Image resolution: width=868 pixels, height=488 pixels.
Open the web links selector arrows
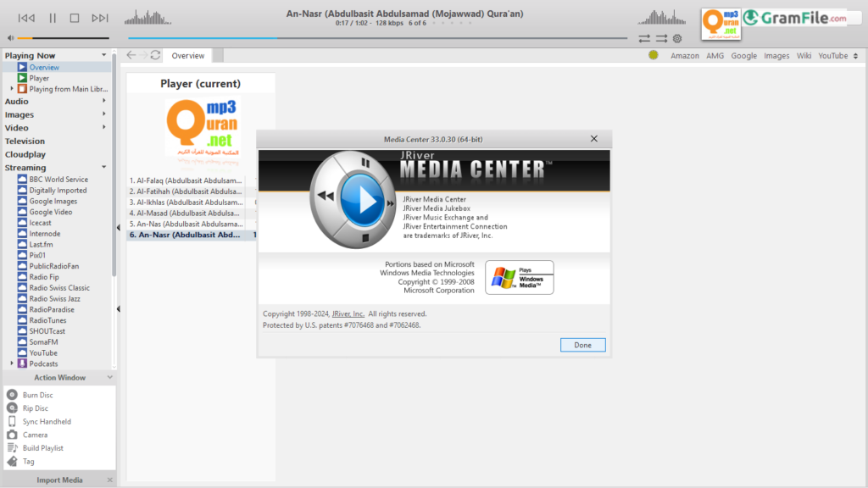pyautogui.click(x=856, y=56)
